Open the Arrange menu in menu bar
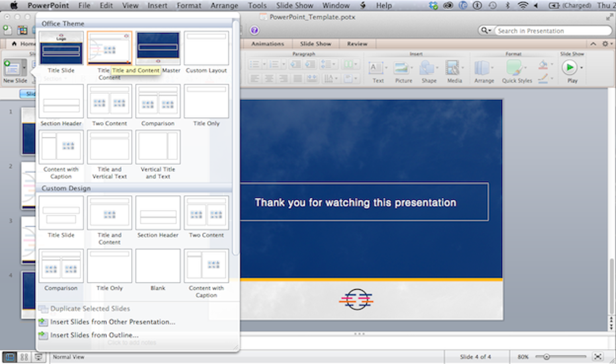The image size is (616, 364). point(225,5)
